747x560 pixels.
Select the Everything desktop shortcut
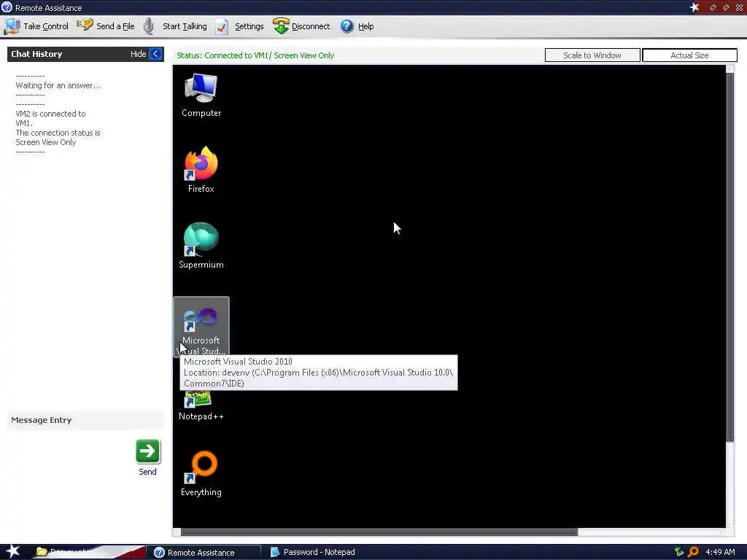(201, 474)
